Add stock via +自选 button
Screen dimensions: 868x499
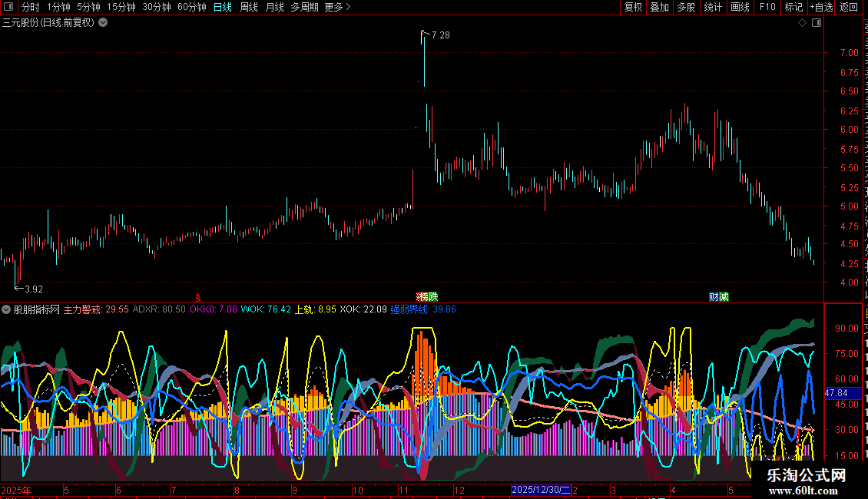pos(821,7)
